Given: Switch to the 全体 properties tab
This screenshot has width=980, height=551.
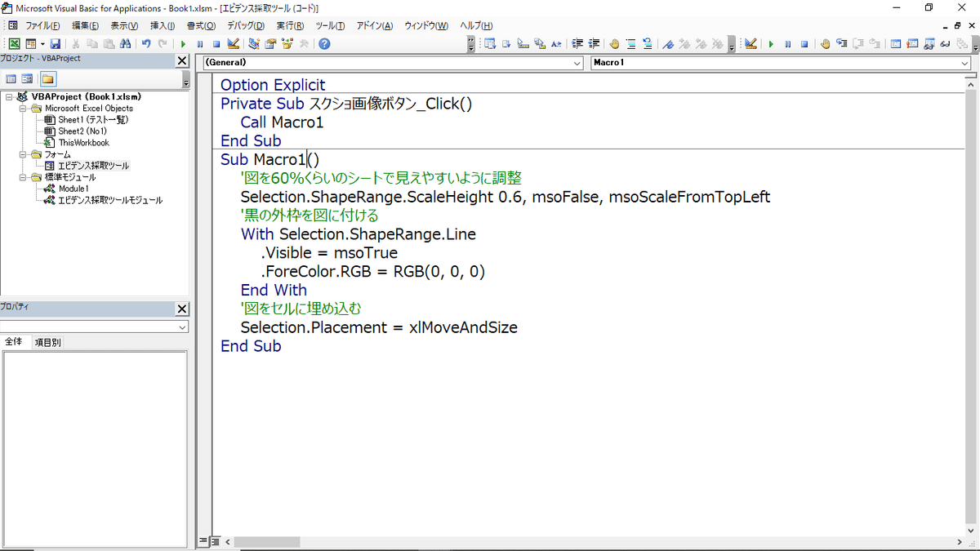Looking at the screenshot, I should coord(15,342).
